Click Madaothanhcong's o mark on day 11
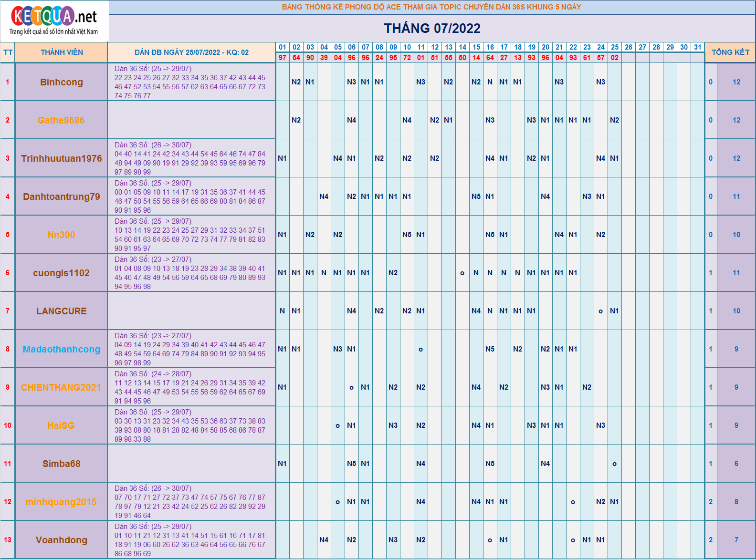This screenshot has height=559, width=756. tap(421, 349)
